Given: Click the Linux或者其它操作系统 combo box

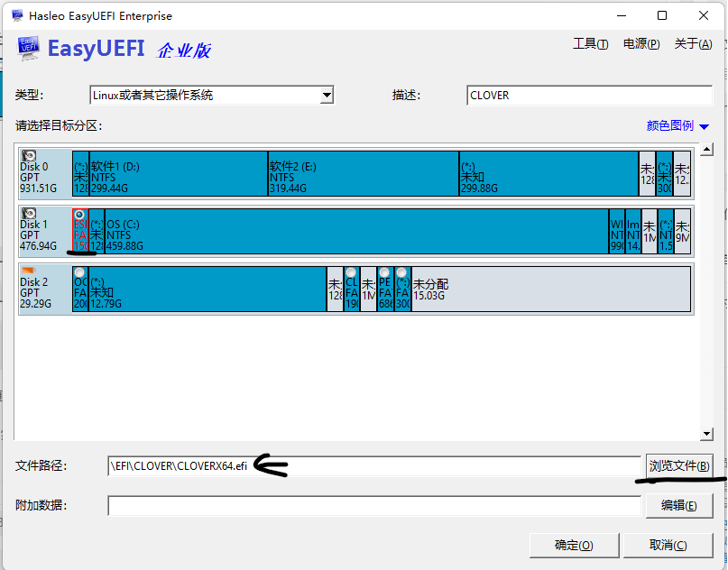Looking at the screenshot, I should point(212,96).
